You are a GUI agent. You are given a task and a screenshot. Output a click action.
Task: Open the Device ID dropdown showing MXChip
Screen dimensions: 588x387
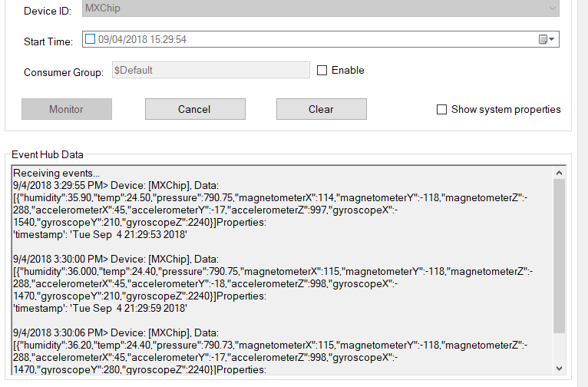tap(321, 8)
